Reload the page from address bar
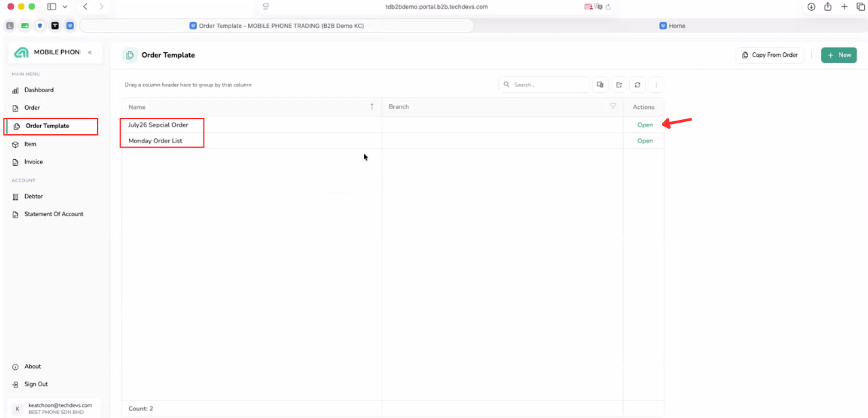Viewport: 868px width, 418px height. 608,7
